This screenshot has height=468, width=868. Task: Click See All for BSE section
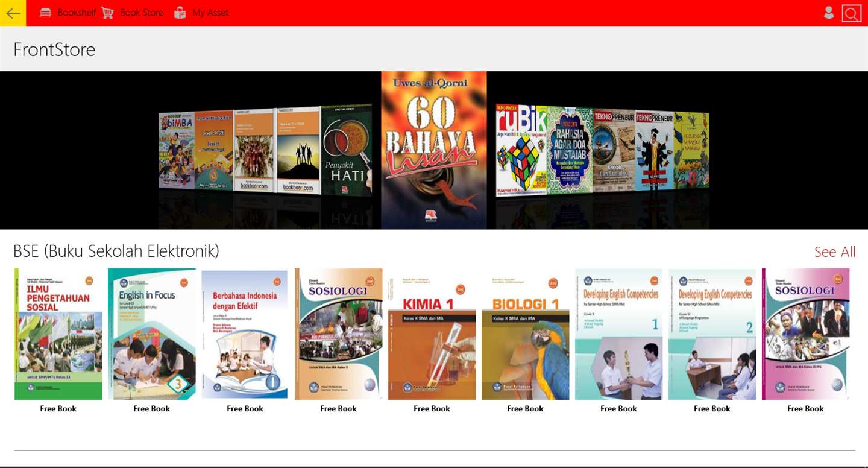(x=835, y=252)
